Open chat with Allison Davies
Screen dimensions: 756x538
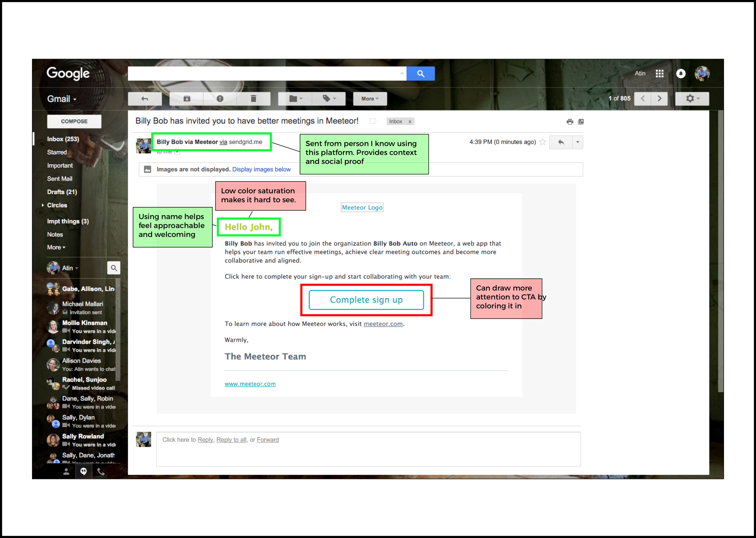[81, 364]
